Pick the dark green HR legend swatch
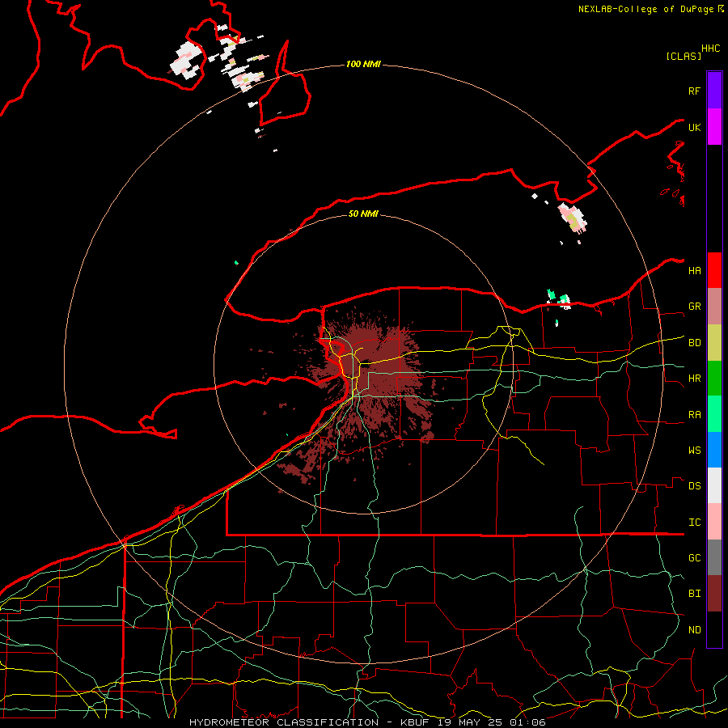 714,379
